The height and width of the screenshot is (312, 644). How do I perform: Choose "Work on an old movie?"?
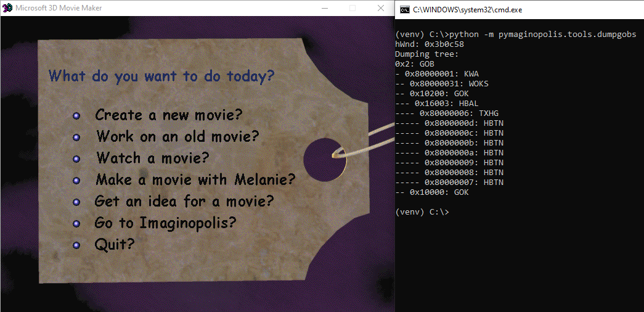(x=177, y=136)
